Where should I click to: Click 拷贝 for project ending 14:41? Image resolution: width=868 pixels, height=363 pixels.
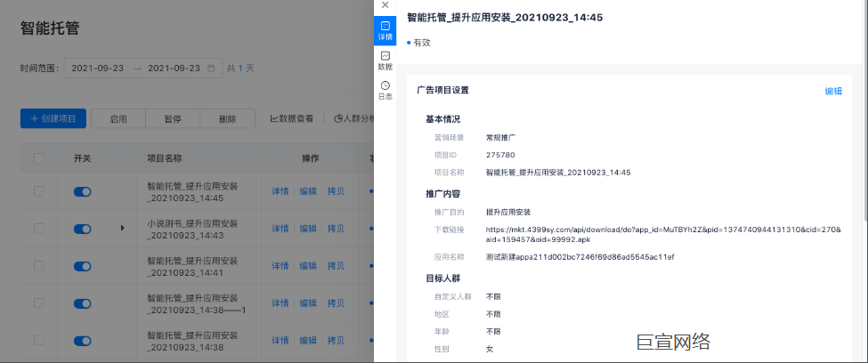coord(336,266)
